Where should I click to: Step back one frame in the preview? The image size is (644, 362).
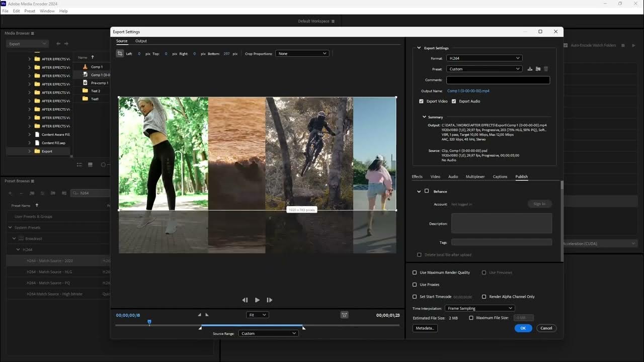pyautogui.click(x=245, y=300)
